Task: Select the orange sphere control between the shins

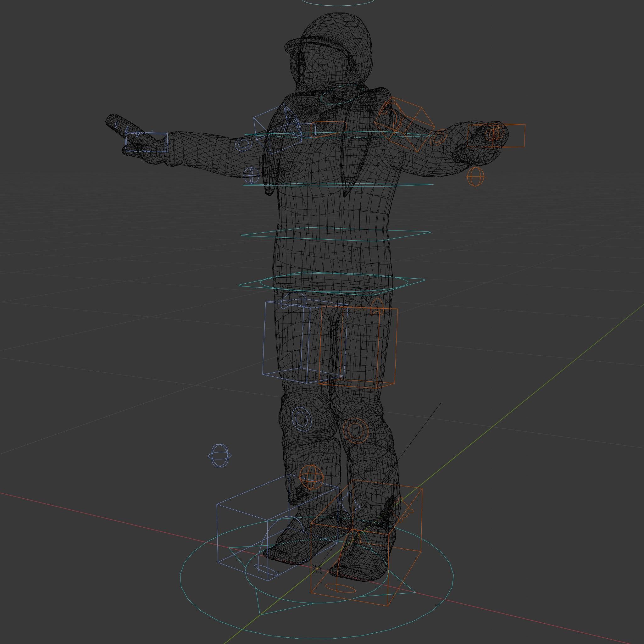Action: pyautogui.click(x=311, y=477)
